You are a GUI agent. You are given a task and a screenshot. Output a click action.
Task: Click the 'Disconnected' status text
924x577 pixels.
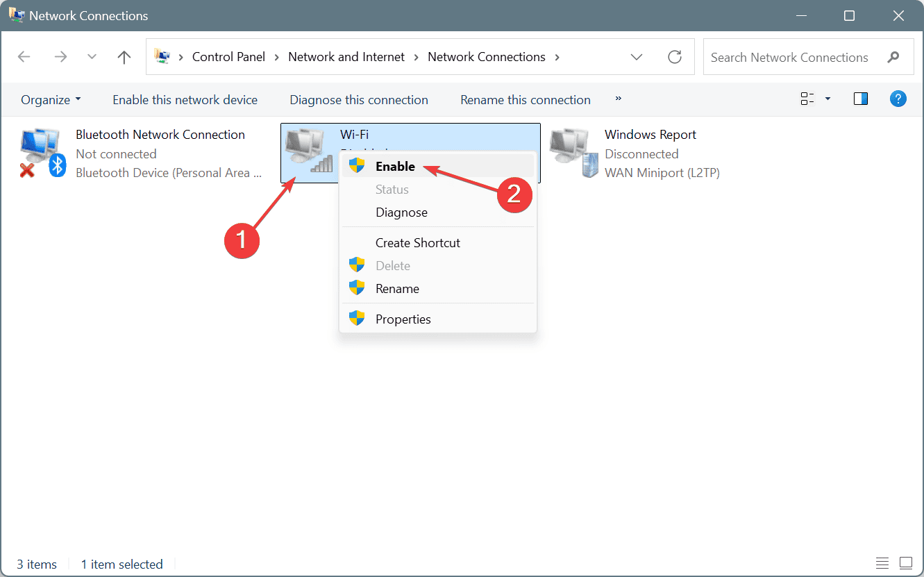tap(641, 153)
